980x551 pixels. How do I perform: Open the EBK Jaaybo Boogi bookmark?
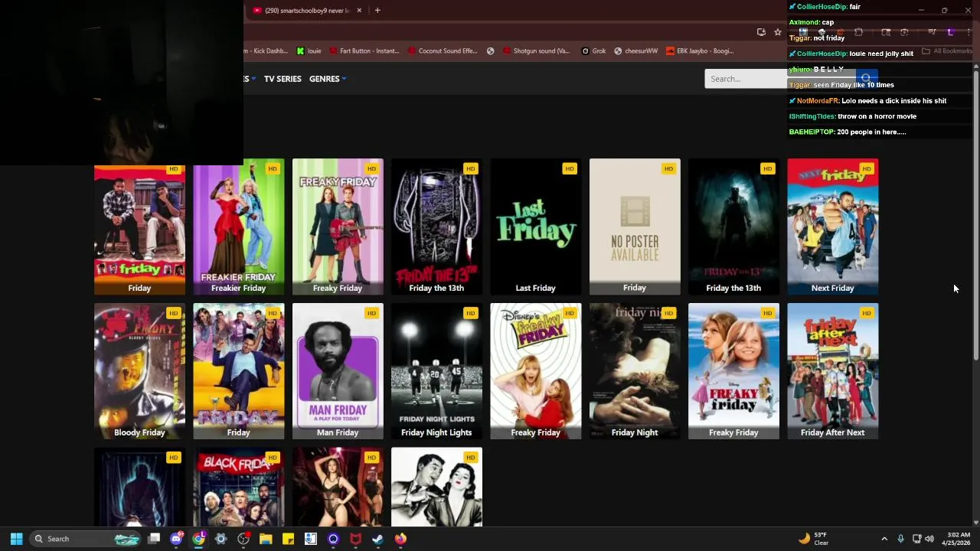[x=700, y=51]
